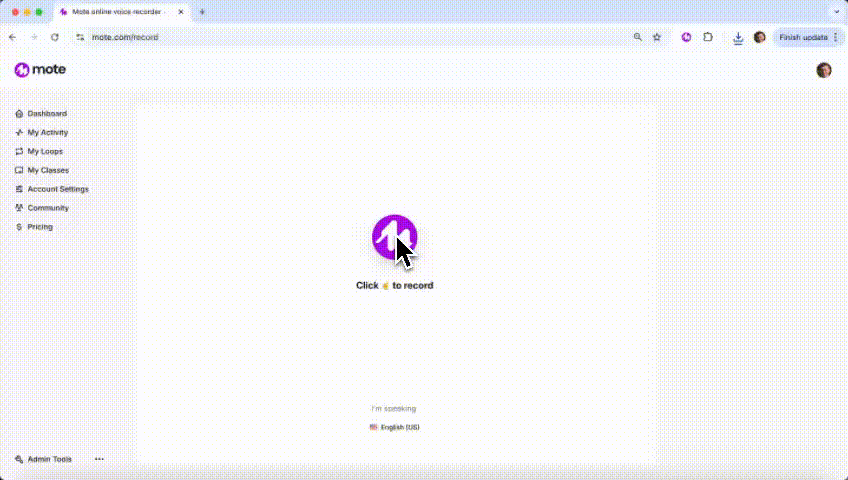Screen dimensions: 848x480
Task: Click the My Classes board icon
Action: coord(19,170)
